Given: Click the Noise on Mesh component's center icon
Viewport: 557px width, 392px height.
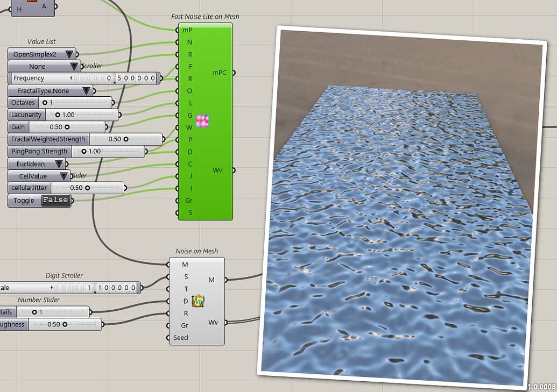Looking at the screenshot, I should pos(197,302).
